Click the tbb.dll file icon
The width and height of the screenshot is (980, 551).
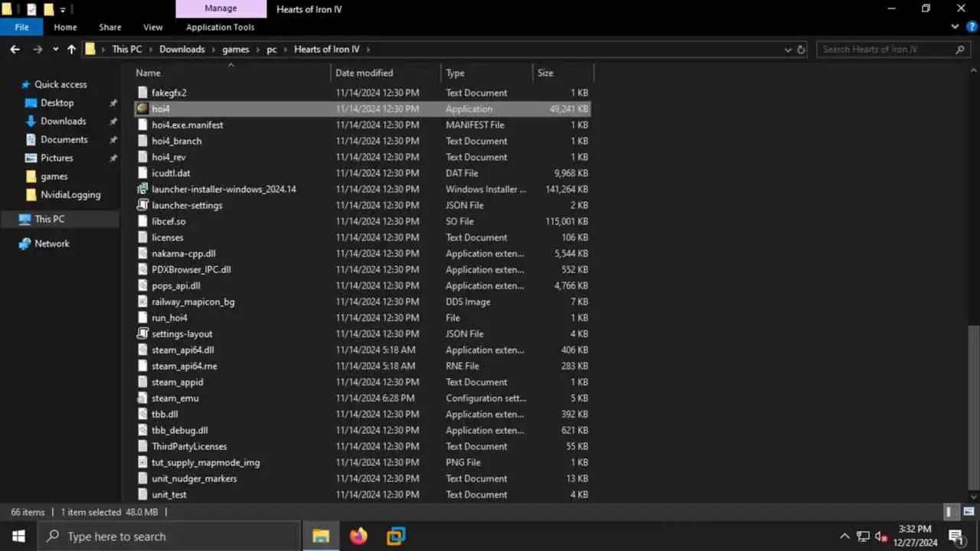[142, 414]
